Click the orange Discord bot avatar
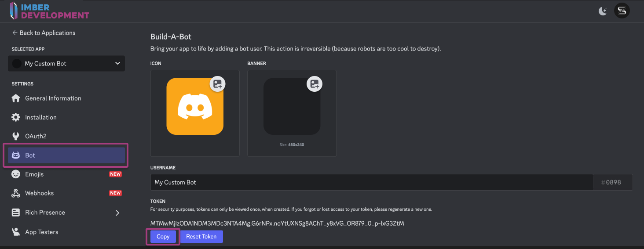The width and height of the screenshot is (644, 249). tap(195, 107)
